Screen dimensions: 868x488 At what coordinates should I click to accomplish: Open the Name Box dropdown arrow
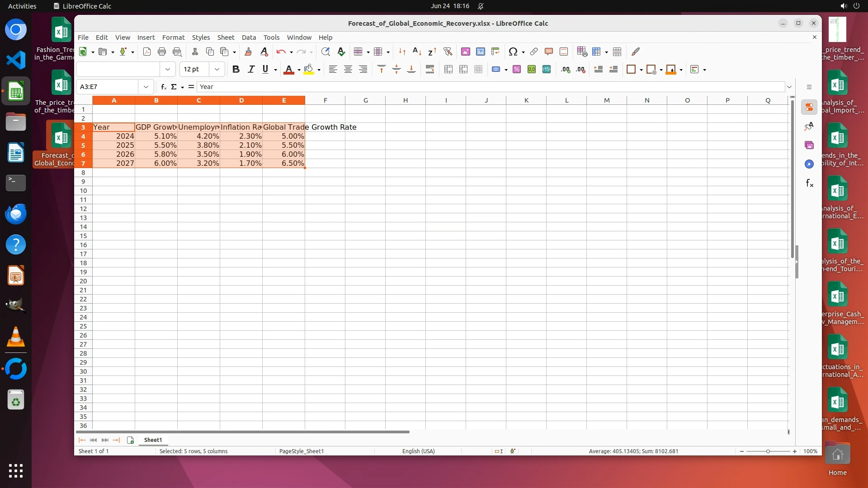coord(146,87)
